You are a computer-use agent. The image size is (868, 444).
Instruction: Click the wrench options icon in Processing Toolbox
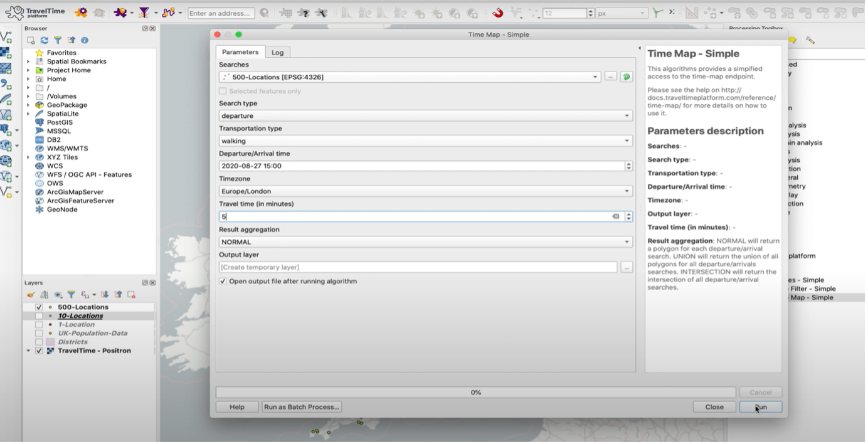[x=810, y=40]
